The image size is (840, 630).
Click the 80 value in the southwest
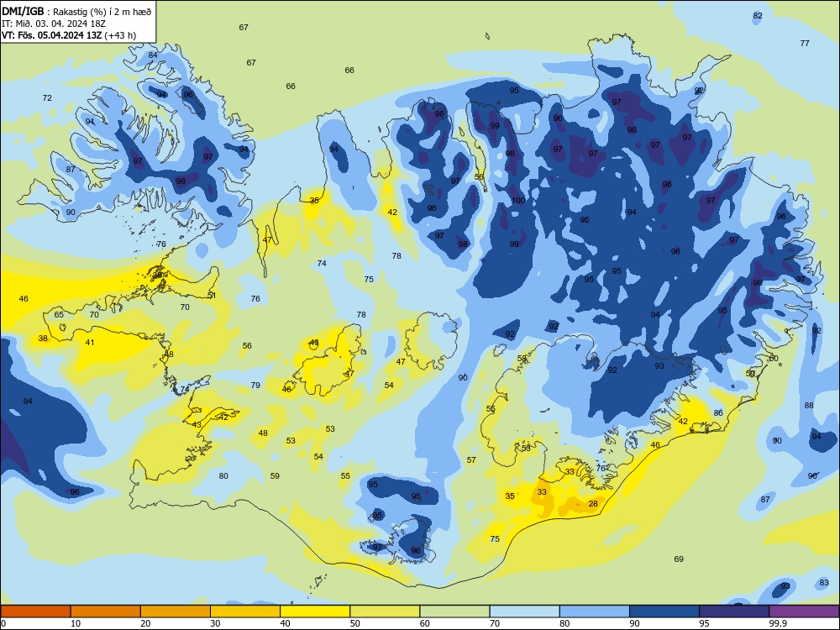[x=224, y=476]
